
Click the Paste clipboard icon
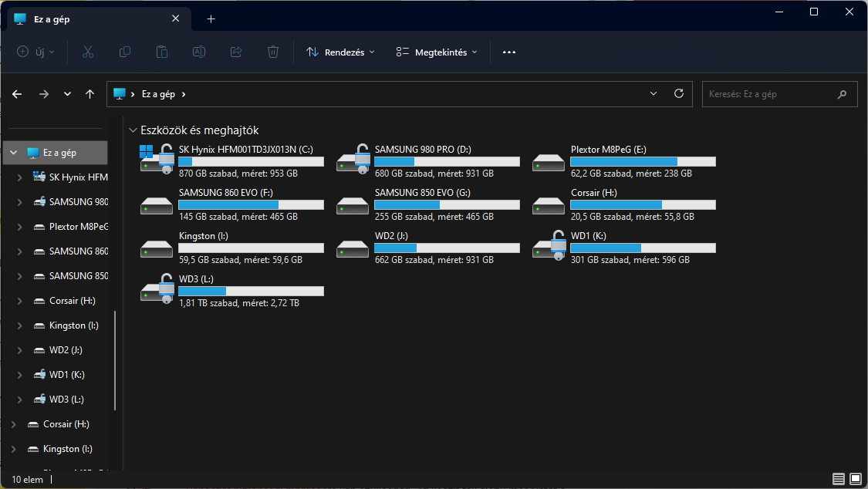162,52
